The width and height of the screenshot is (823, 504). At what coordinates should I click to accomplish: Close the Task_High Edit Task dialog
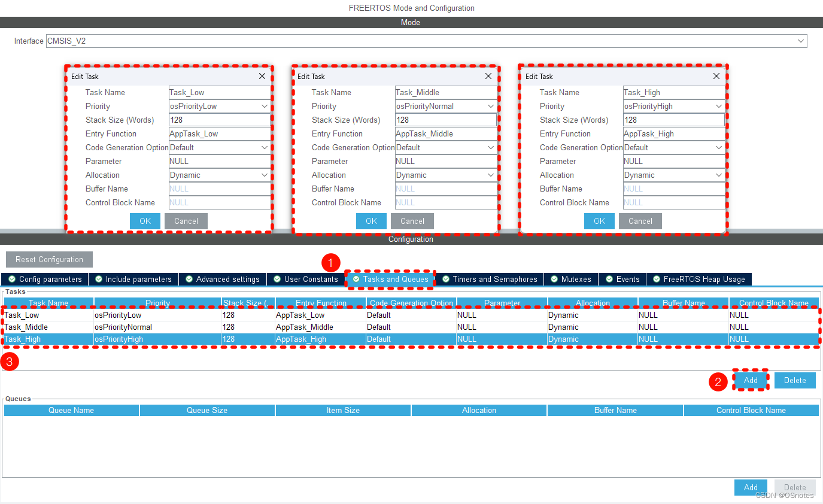[x=716, y=76]
